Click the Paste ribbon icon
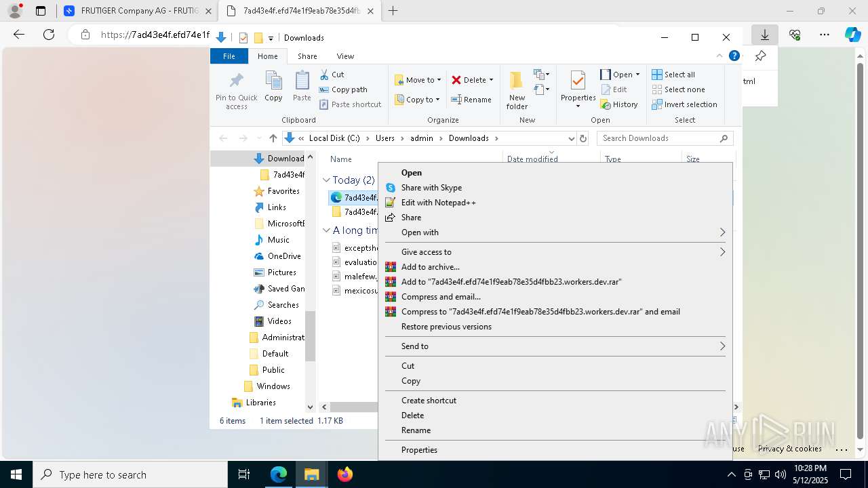This screenshot has width=868, height=488. tap(302, 87)
